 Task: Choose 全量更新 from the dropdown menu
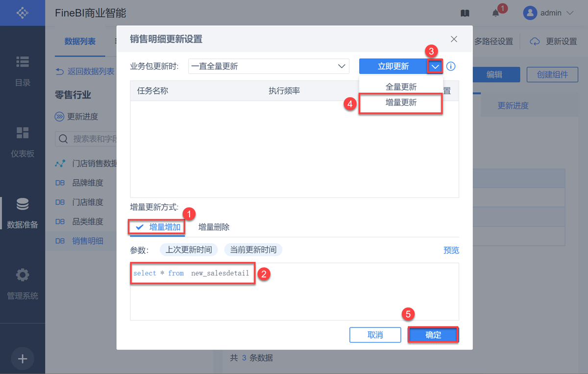(x=401, y=87)
